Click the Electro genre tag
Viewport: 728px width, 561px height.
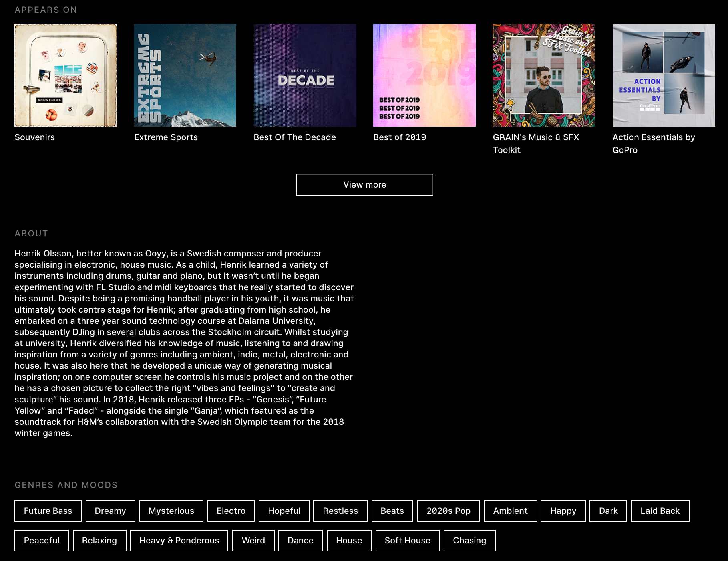(231, 511)
